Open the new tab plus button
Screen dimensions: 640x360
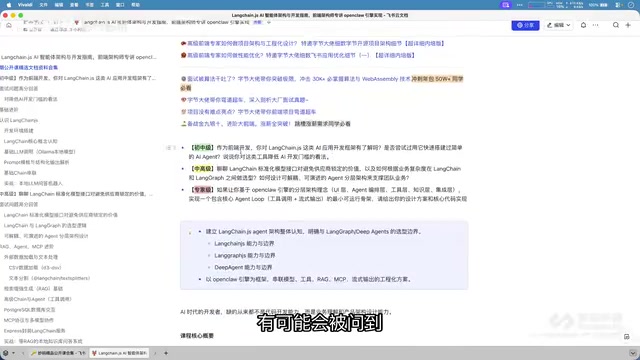(x=166, y=353)
